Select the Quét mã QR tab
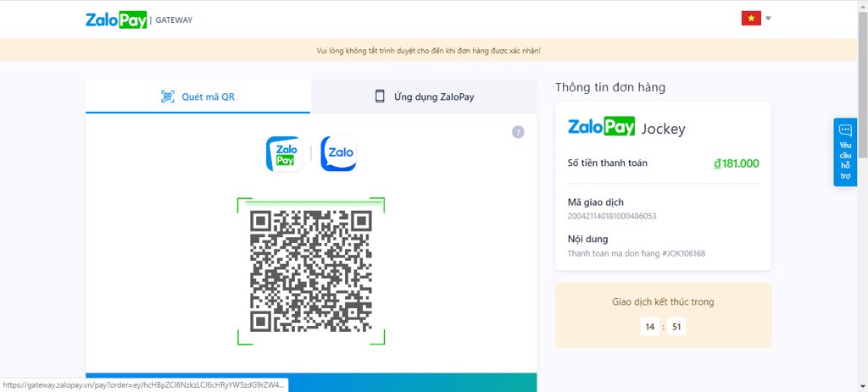The height and width of the screenshot is (392, 868). pyautogui.click(x=198, y=97)
